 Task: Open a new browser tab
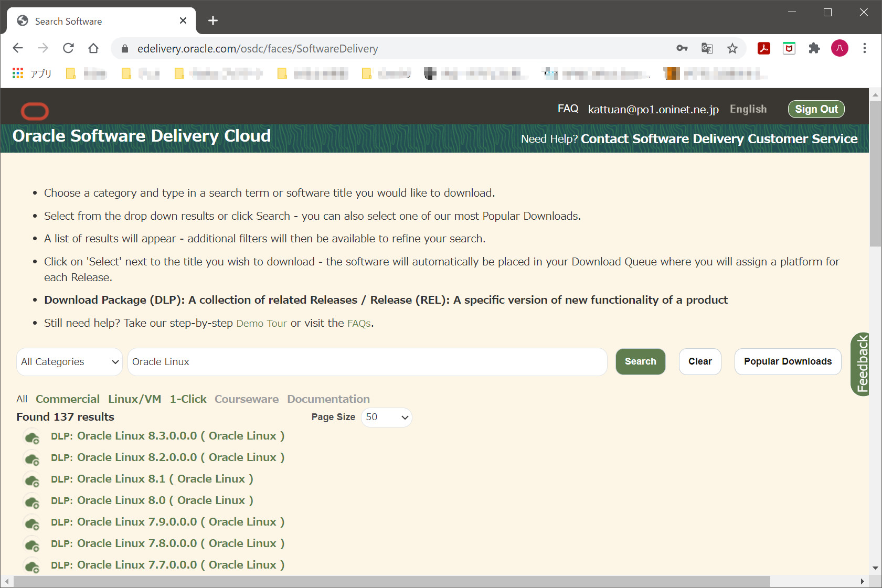[212, 20]
